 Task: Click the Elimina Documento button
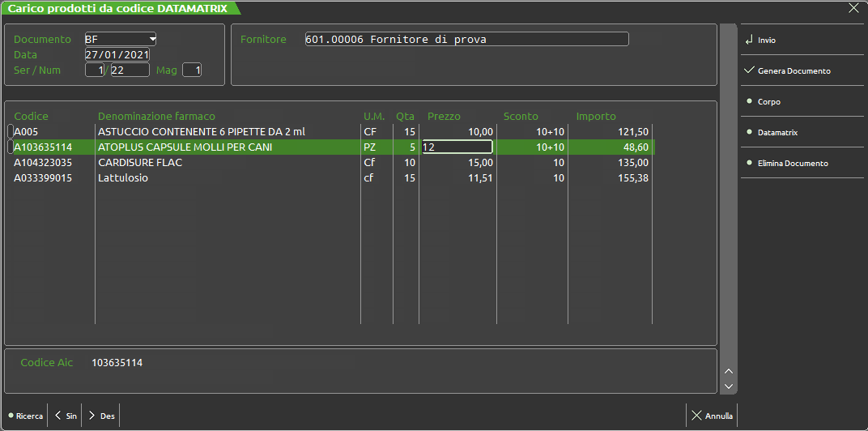pos(792,163)
